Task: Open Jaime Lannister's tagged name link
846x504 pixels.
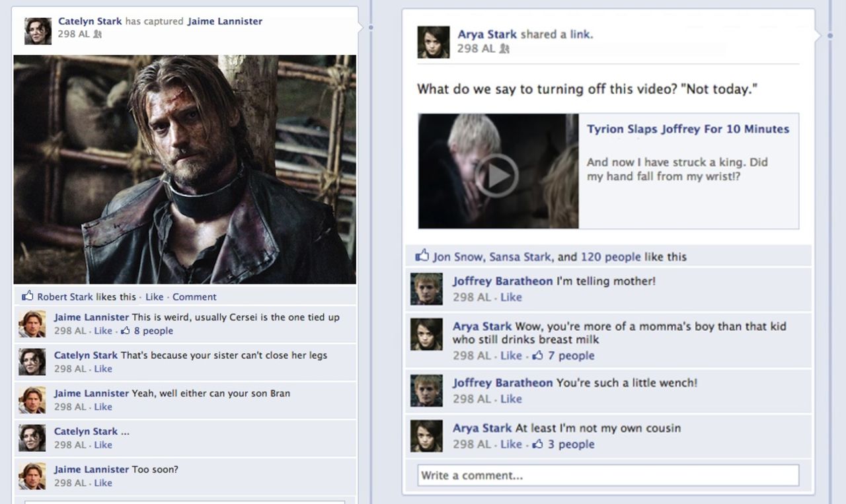Action: click(x=223, y=20)
